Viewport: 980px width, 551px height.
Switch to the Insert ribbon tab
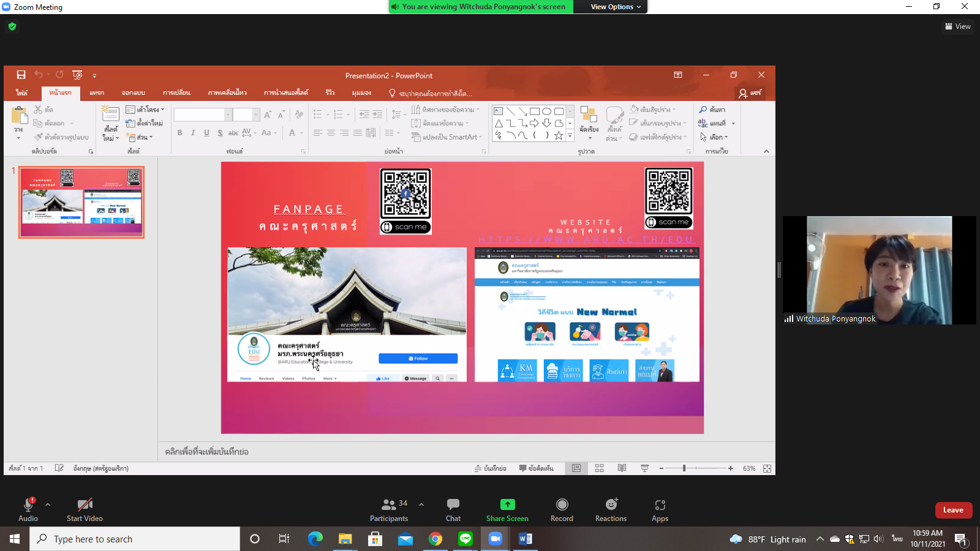[97, 93]
